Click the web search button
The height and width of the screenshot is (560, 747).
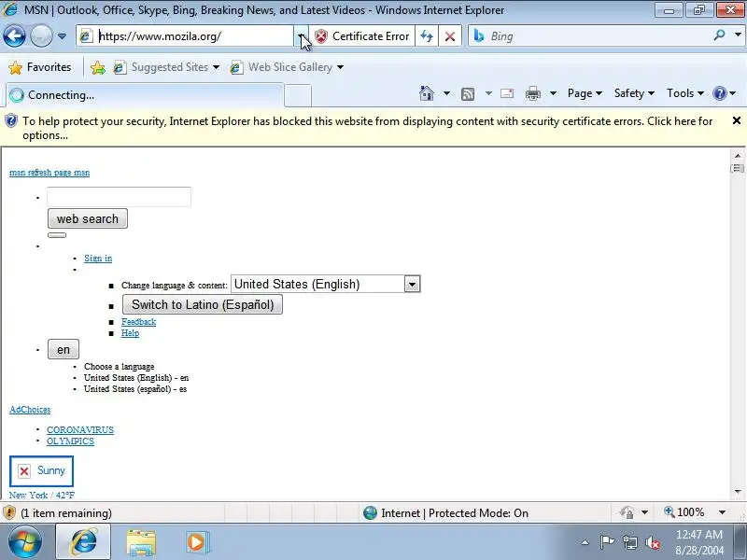[88, 218]
